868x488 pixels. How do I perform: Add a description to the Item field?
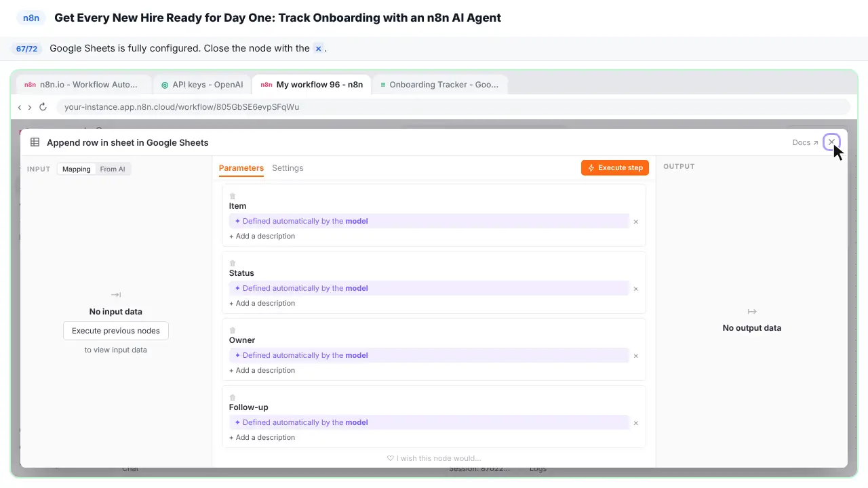click(262, 237)
